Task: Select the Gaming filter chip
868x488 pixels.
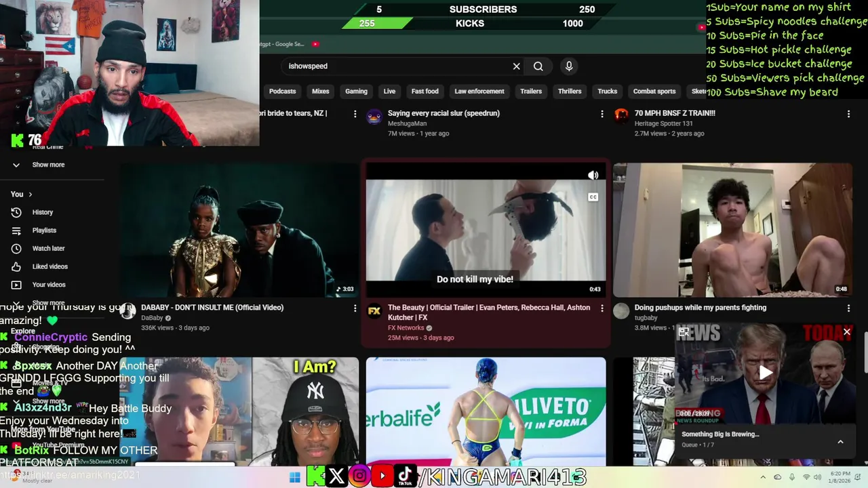Action: pos(356,91)
